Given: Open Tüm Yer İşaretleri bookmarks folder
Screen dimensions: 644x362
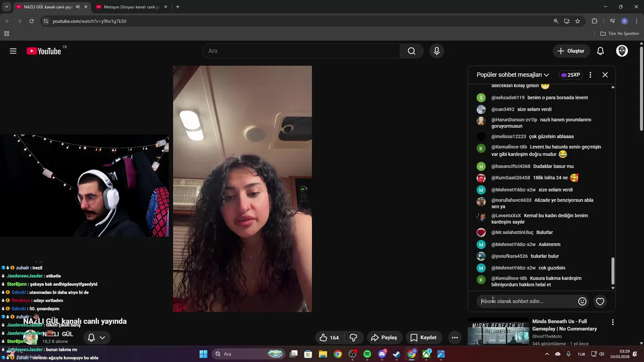Looking at the screenshot, I should click(x=620, y=34).
